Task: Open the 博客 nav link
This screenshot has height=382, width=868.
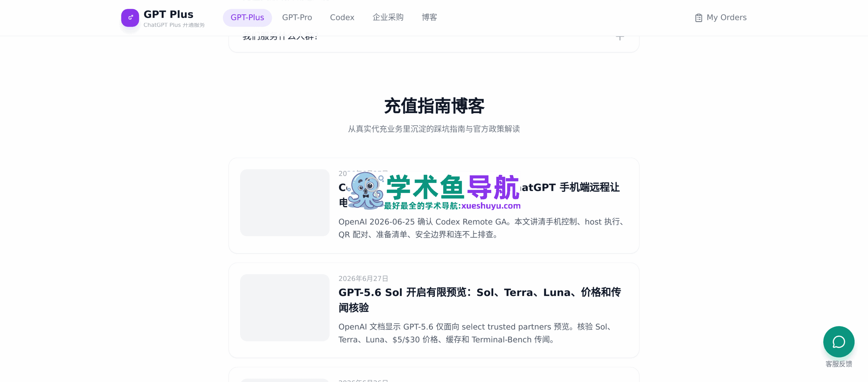Action: pos(429,18)
